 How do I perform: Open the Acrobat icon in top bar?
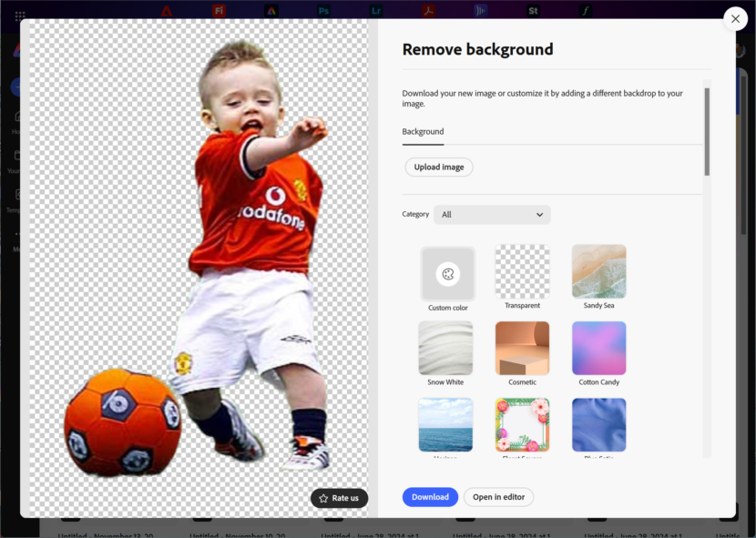[429, 11]
